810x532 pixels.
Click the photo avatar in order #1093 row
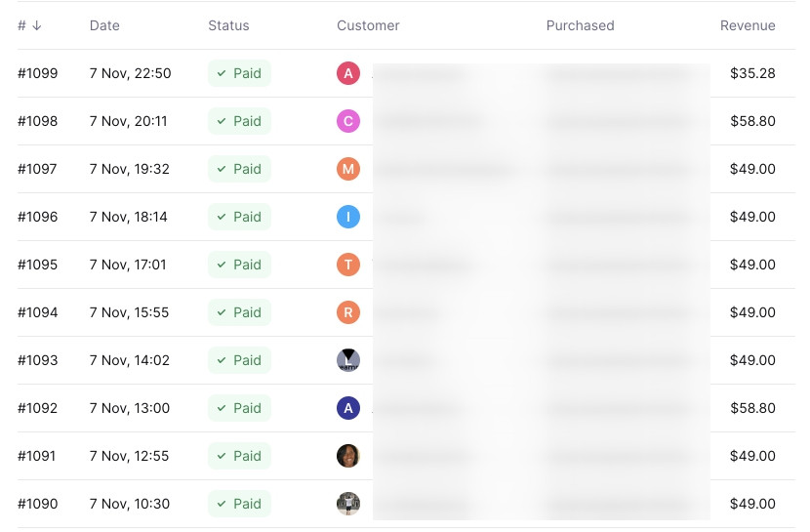click(348, 360)
